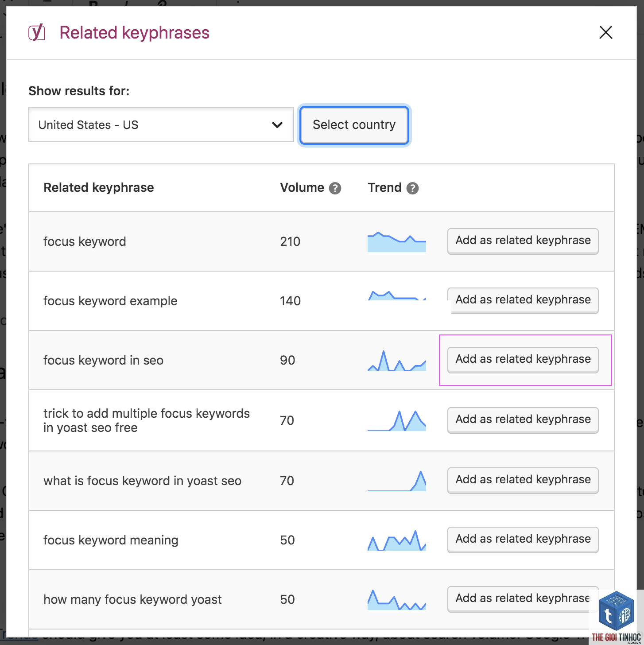644x645 pixels.
Task: Add 'focus keyword' as related keyphrase
Action: point(523,241)
